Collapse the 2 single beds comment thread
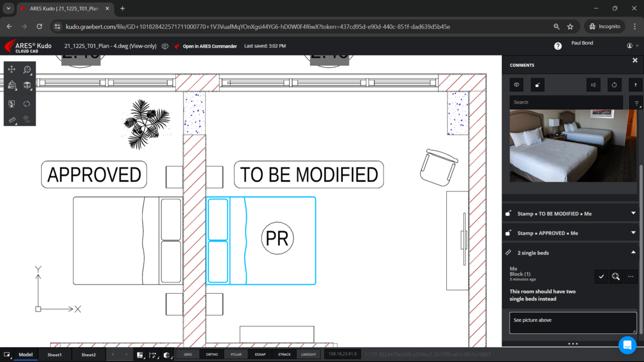 pyautogui.click(x=634, y=252)
